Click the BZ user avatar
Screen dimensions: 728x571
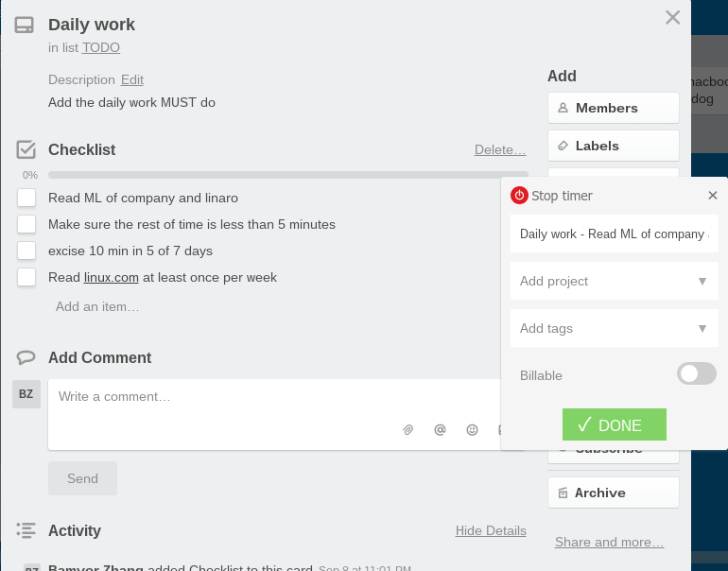click(26, 394)
